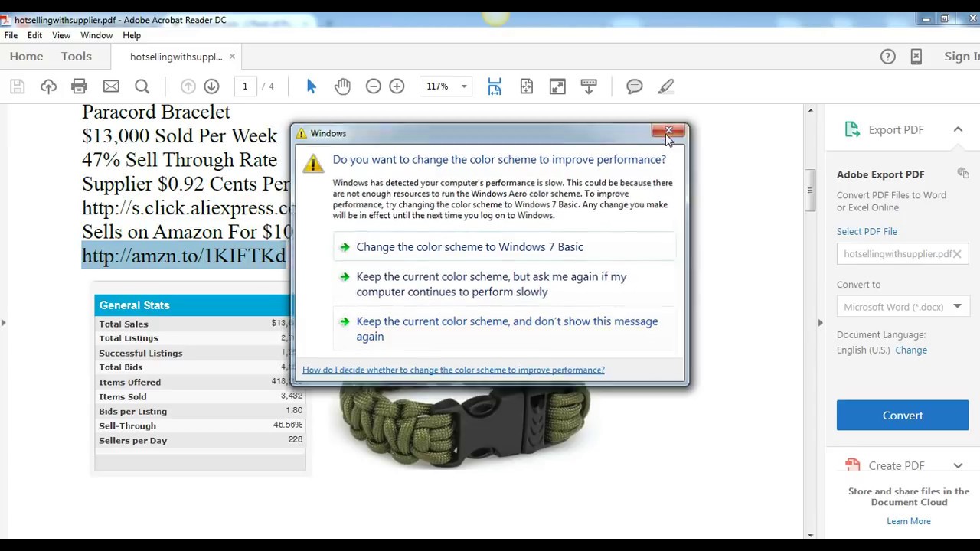Send file by email with the envelope icon

pyautogui.click(x=111, y=86)
